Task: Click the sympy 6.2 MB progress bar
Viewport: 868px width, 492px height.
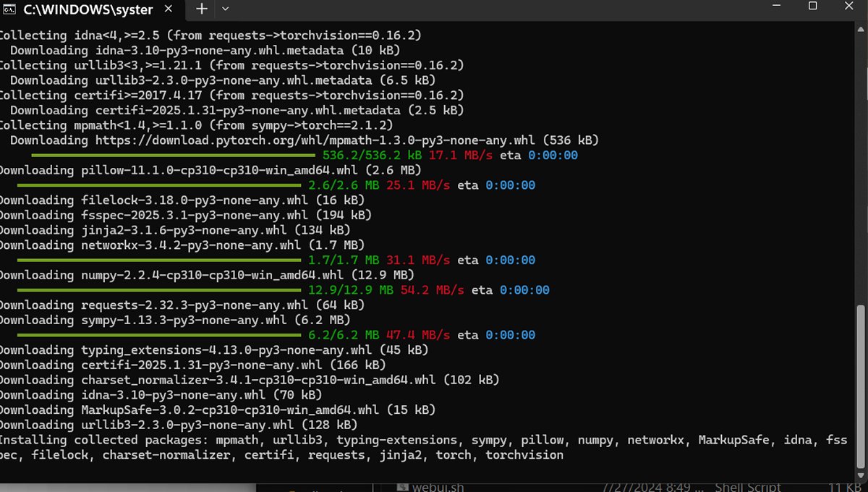Action: click(x=159, y=335)
